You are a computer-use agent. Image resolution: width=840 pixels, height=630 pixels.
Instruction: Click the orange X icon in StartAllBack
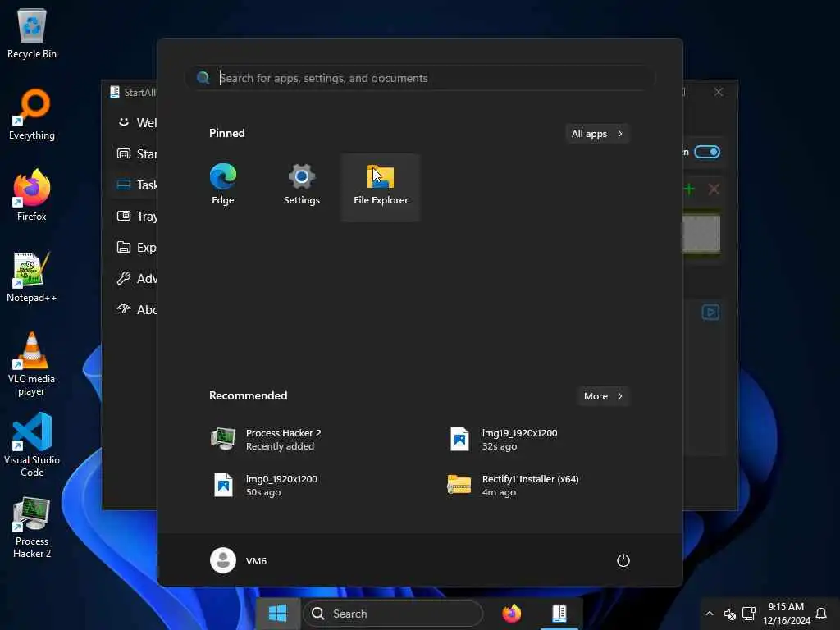tap(714, 189)
